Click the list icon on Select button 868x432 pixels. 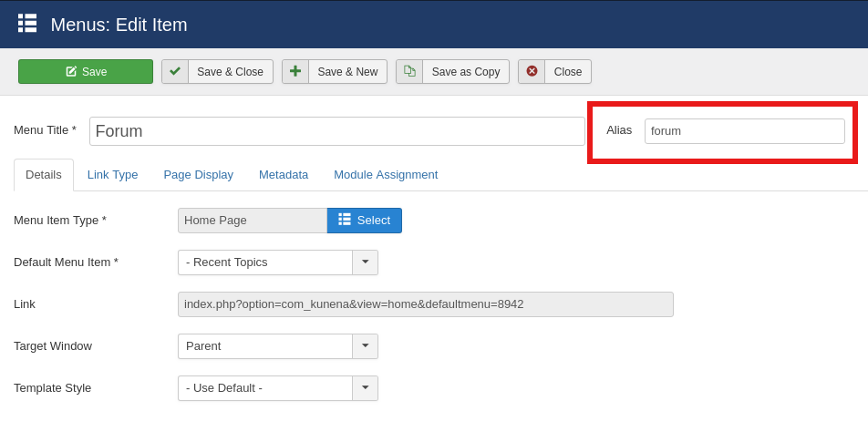345,220
